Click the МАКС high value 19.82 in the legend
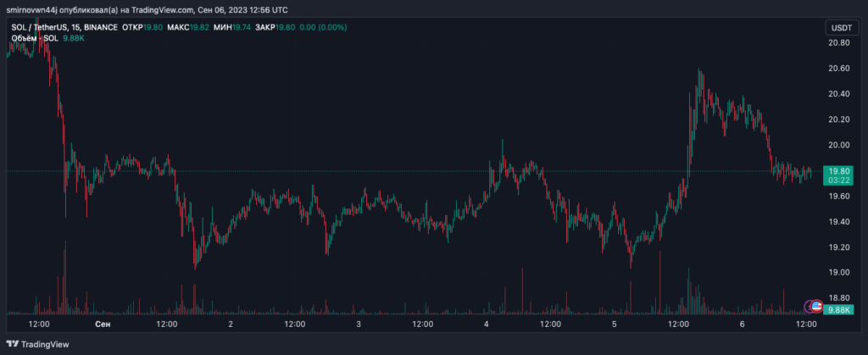868x355 pixels. point(199,28)
